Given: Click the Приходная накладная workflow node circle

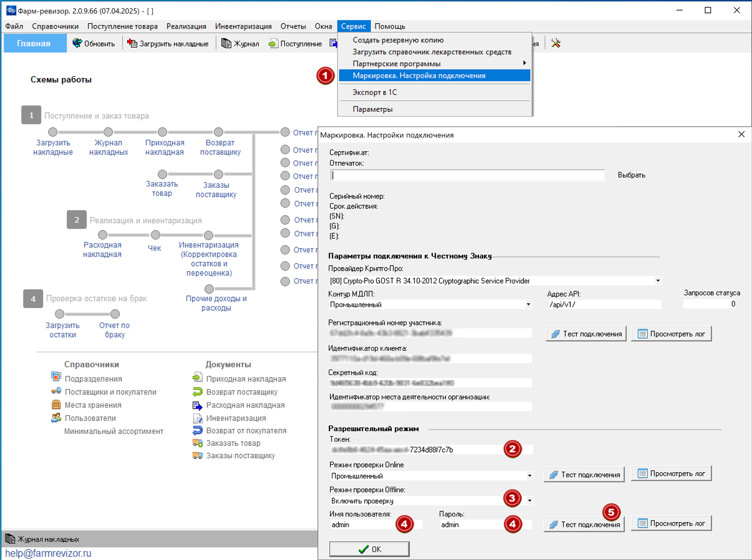Looking at the screenshot, I should pyautogui.click(x=163, y=132).
